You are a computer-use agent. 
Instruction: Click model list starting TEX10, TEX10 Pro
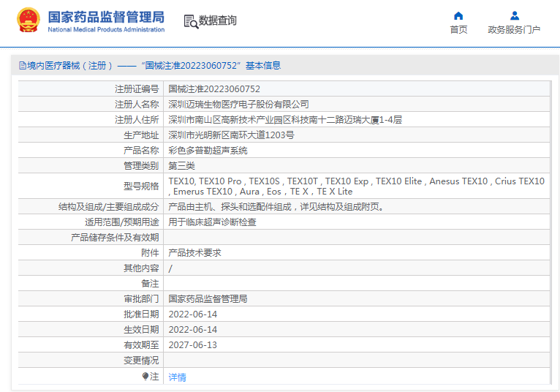tap(357, 186)
